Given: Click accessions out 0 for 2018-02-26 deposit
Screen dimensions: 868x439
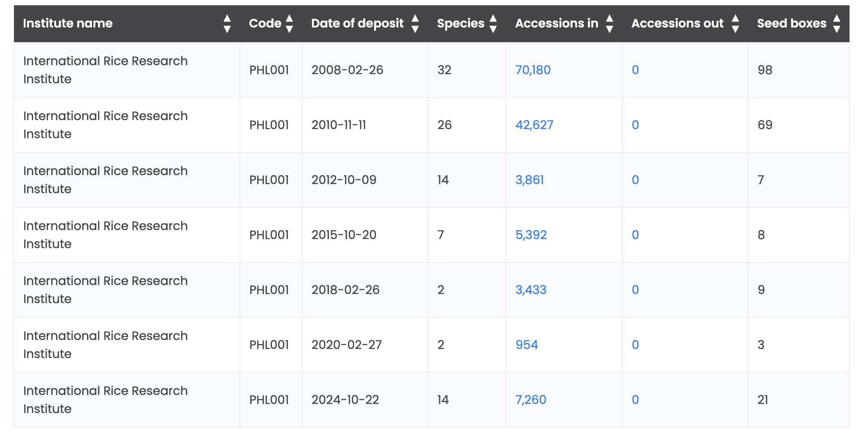Looking at the screenshot, I should pos(635,290).
